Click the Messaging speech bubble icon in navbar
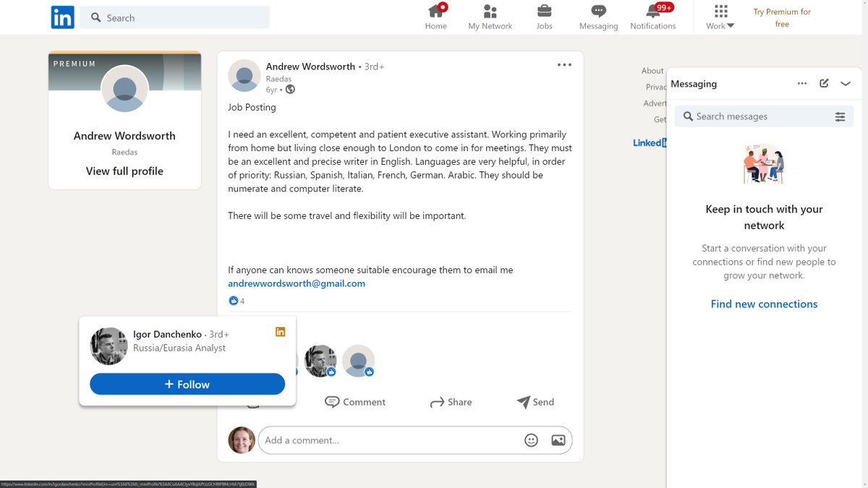Viewport: 868px width, 488px height. (598, 11)
